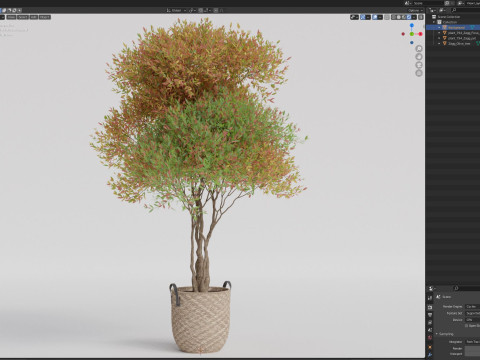
Task: Switch to the World properties tab
Action: (430, 338)
